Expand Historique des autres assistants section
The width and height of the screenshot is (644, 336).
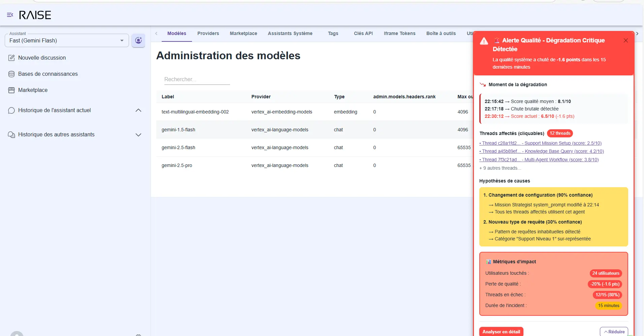[x=138, y=135]
